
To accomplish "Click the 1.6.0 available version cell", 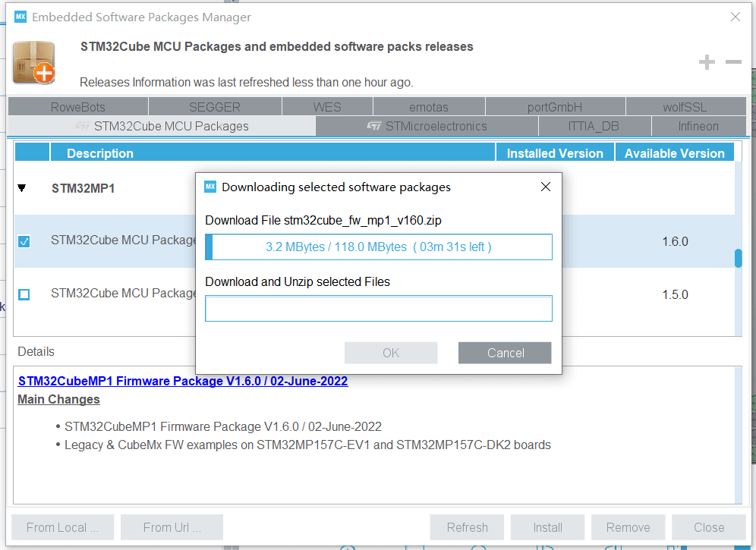I will [675, 241].
